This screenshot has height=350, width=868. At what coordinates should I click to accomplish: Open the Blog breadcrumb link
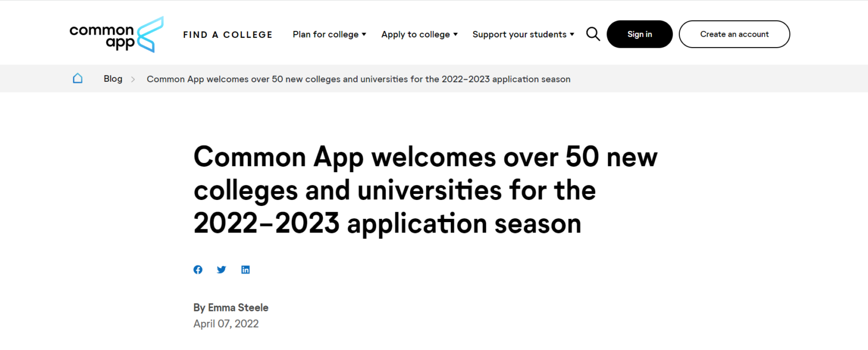pyautogui.click(x=113, y=79)
